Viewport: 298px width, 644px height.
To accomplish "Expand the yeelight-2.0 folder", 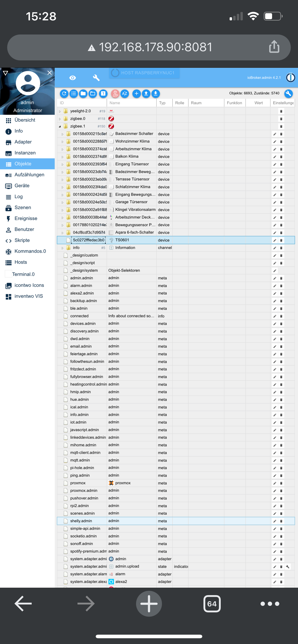I will tap(60, 111).
